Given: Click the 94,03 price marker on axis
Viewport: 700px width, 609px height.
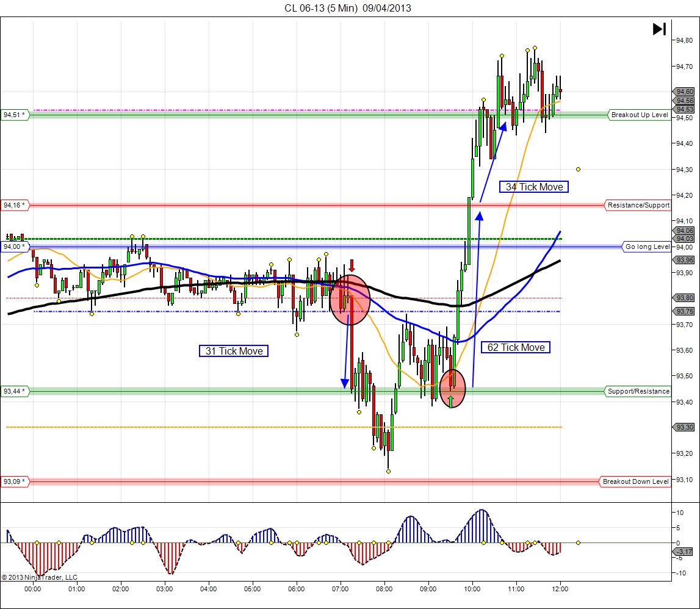Looking at the screenshot, I should pyautogui.click(x=684, y=239).
